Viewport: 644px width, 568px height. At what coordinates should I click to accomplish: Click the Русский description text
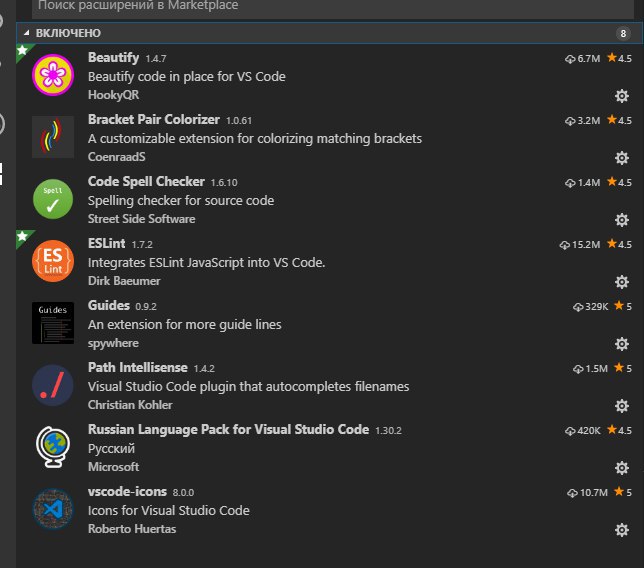111,449
